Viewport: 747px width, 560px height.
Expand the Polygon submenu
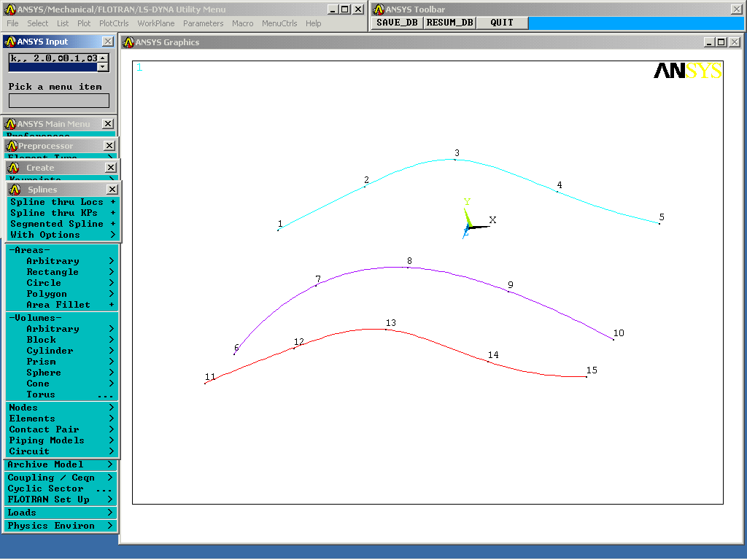(62, 294)
